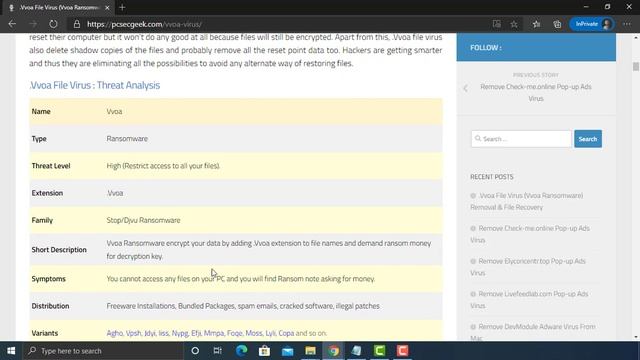Open recent post Remove Check-me.online Pop-up Ads
640x360 pixels.
[x=530, y=234]
